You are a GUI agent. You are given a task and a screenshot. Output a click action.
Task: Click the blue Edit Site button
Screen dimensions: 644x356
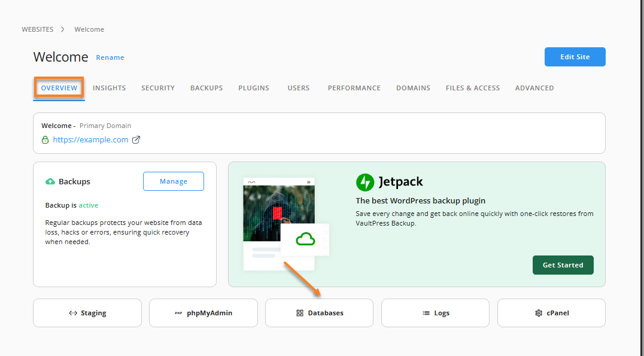(575, 57)
